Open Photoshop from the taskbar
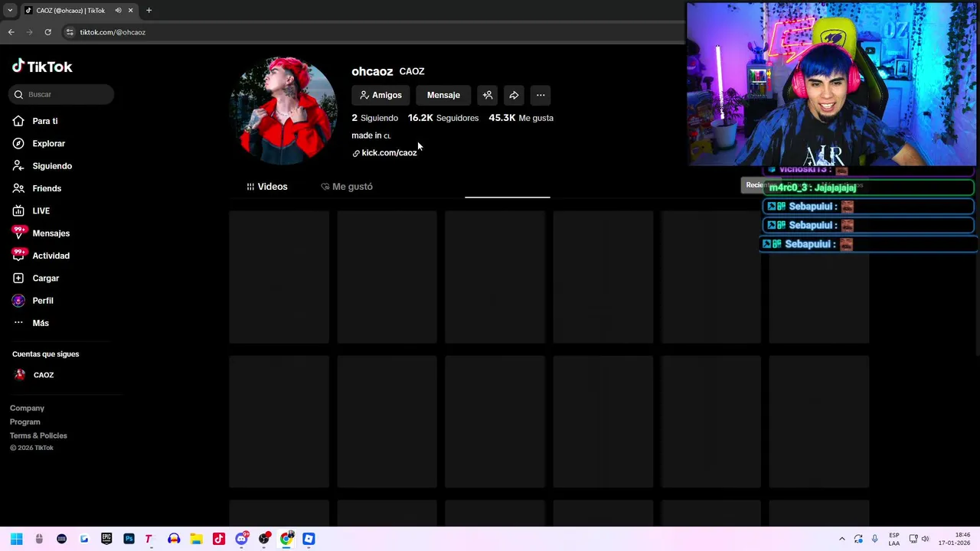 (129, 539)
